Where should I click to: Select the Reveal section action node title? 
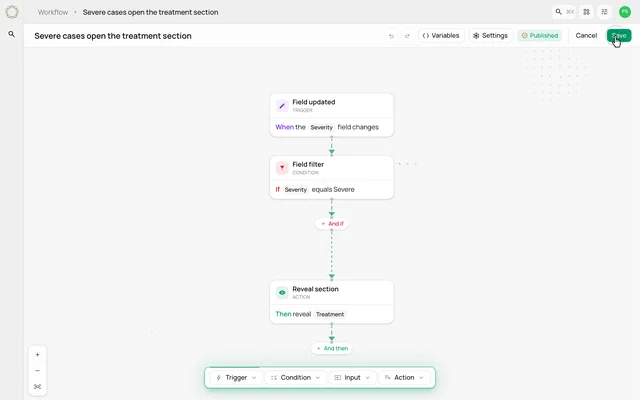click(315, 289)
